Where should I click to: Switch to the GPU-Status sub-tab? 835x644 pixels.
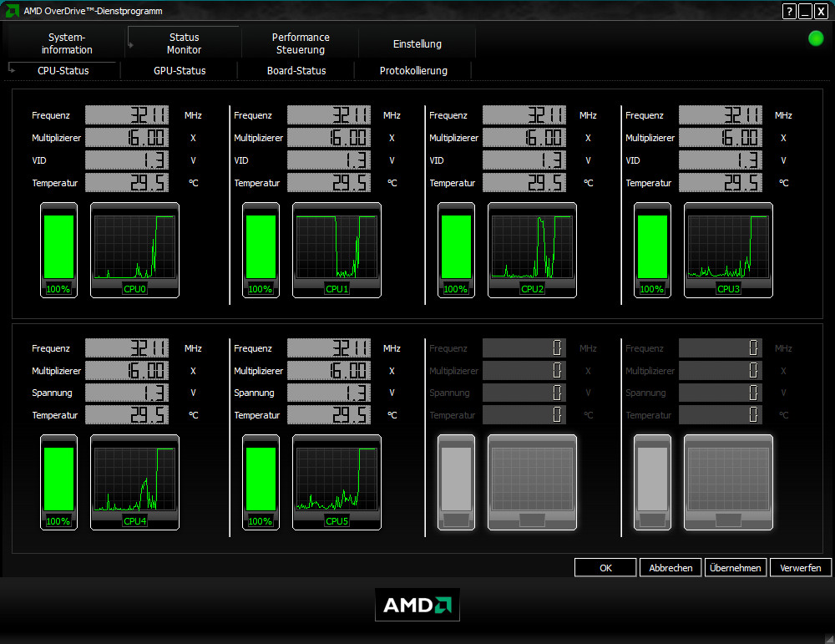coord(180,70)
